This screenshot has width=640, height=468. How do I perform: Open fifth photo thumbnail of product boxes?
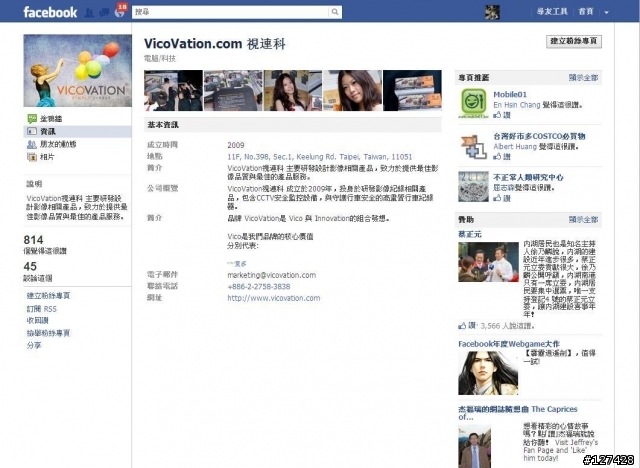click(x=412, y=90)
